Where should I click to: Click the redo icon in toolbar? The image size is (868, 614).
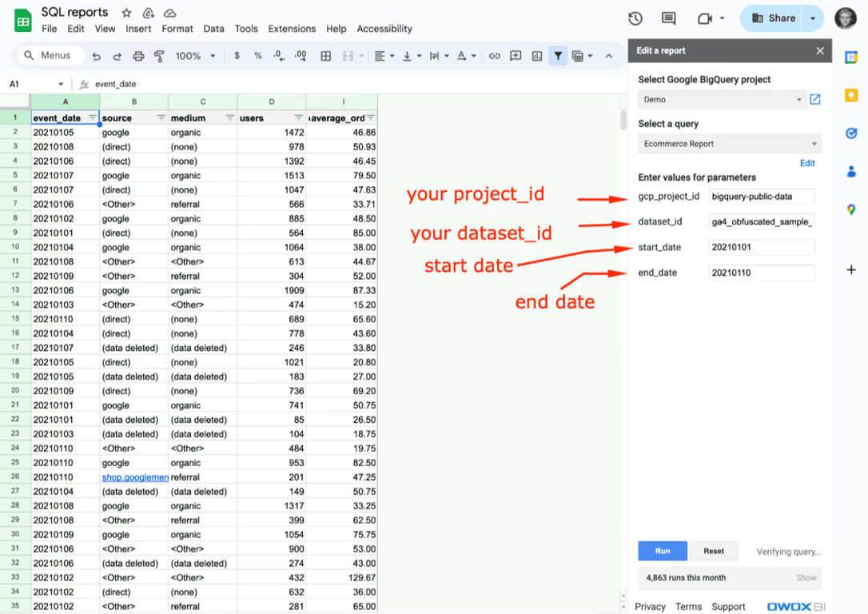117,56
